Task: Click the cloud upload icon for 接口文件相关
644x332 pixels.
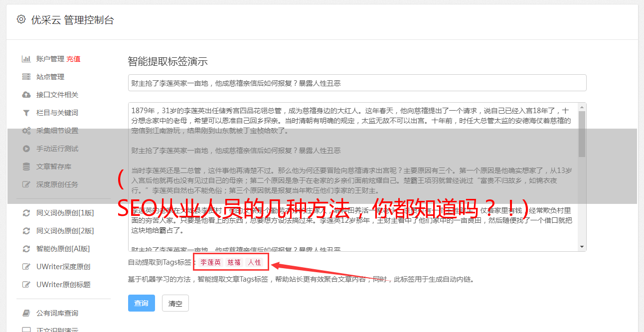Action: (x=26, y=95)
